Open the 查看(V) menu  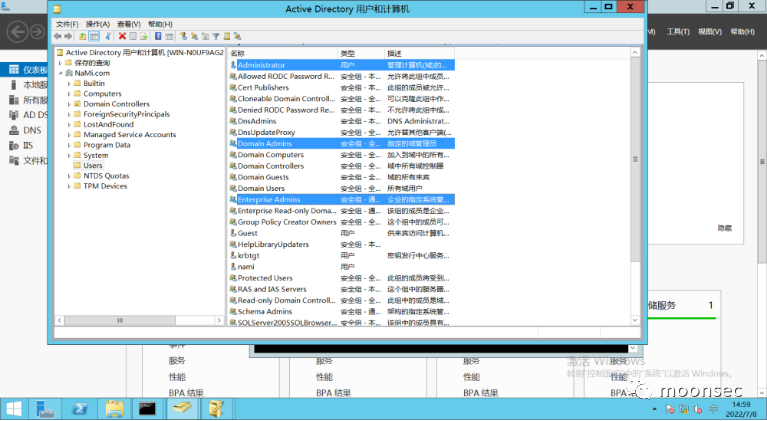(129, 24)
